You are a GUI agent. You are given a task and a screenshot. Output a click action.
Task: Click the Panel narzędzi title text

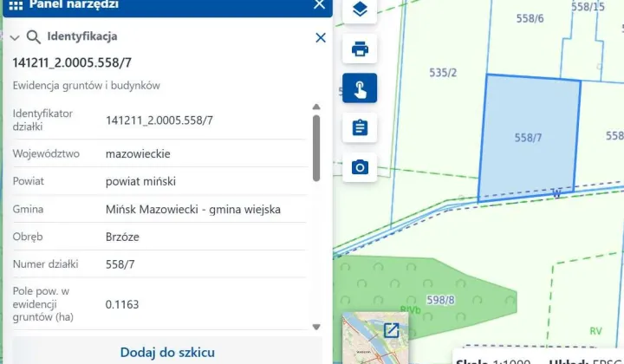tap(74, 4)
